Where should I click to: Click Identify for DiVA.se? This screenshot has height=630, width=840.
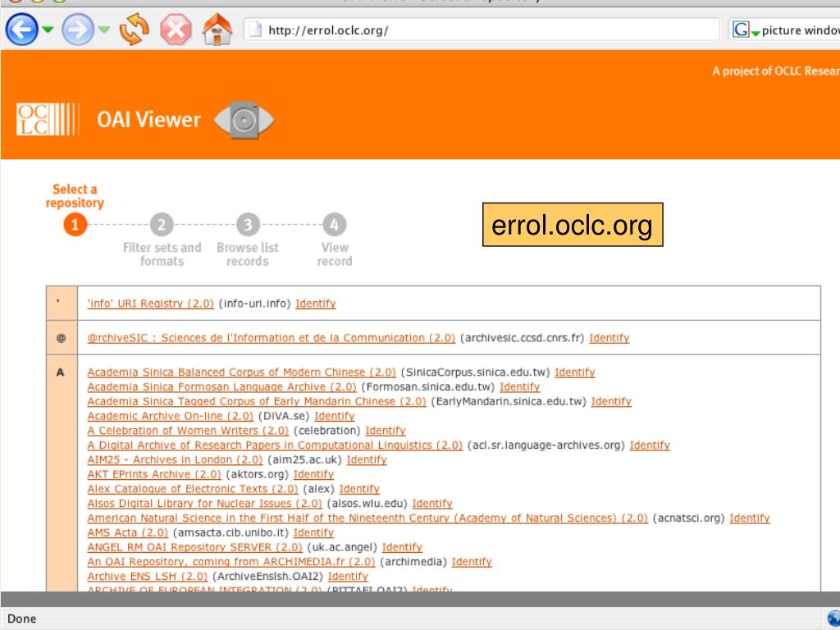point(335,416)
